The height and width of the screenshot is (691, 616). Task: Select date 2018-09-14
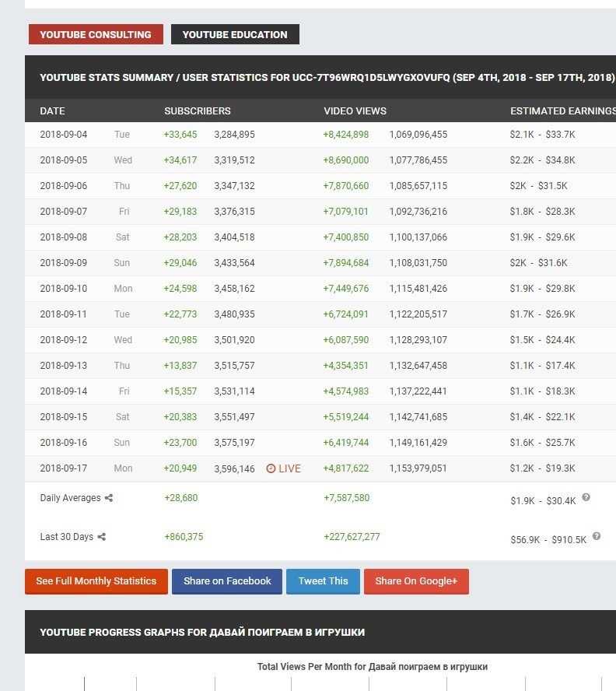coord(64,391)
